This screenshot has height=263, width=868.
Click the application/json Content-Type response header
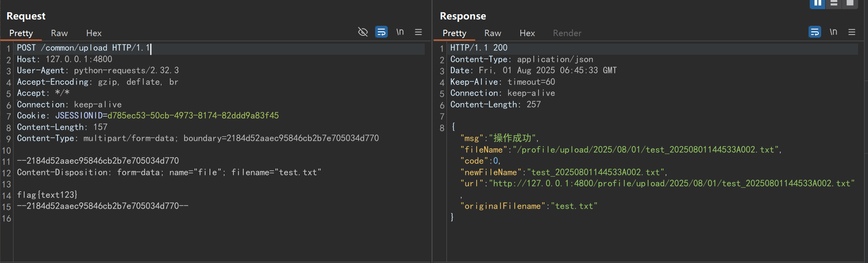[x=522, y=60]
